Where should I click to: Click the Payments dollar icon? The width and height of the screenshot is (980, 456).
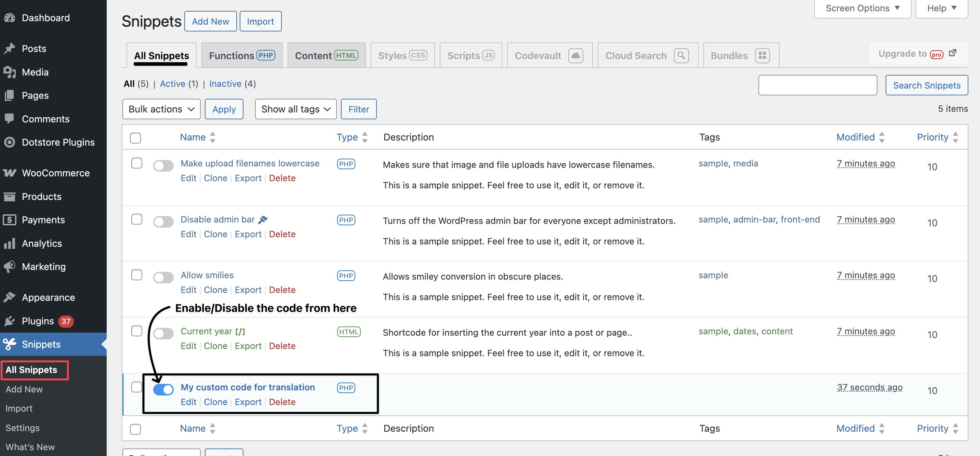(x=10, y=220)
